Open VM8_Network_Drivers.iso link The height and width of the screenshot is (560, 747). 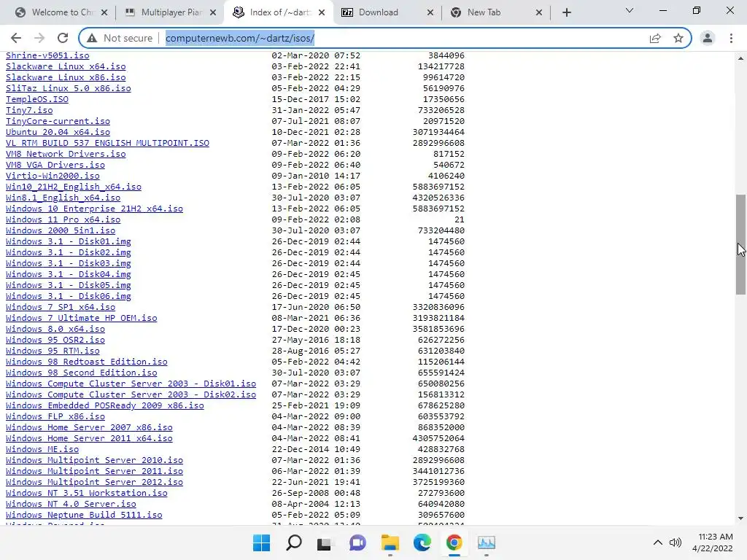click(66, 154)
